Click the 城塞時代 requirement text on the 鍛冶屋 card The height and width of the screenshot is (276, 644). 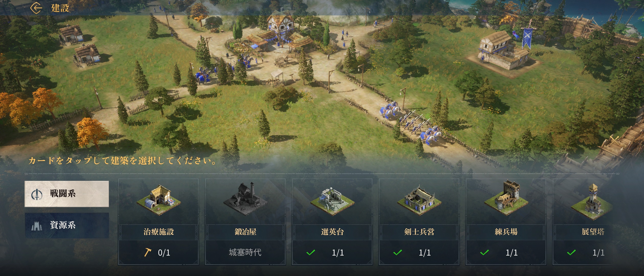tap(245, 252)
